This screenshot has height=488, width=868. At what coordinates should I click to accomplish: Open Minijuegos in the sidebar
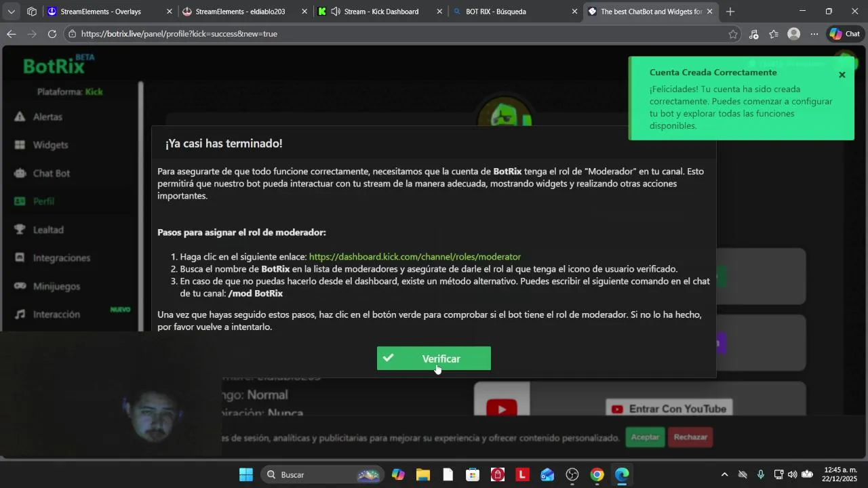click(x=56, y=286)
